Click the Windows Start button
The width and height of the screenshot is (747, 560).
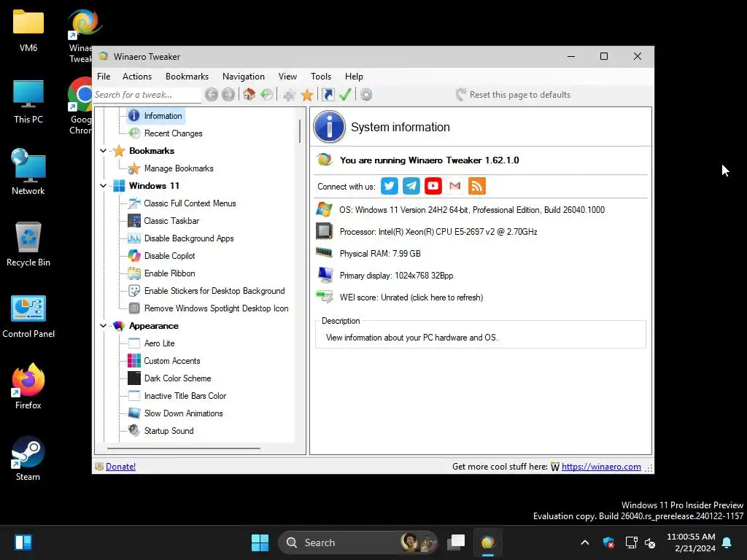click(260, 542)
